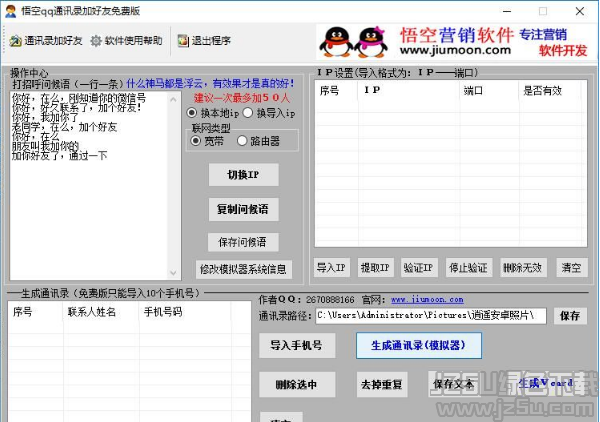The image size is (600, 422).
Task: Click the QQ penguin banner image
Action: [353, 42]
